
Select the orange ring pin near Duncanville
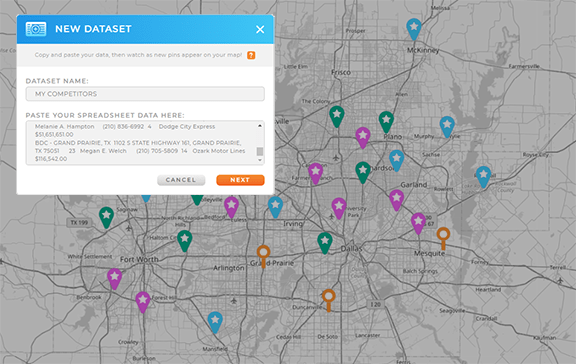pyautogui.click(x=329, y=300)
